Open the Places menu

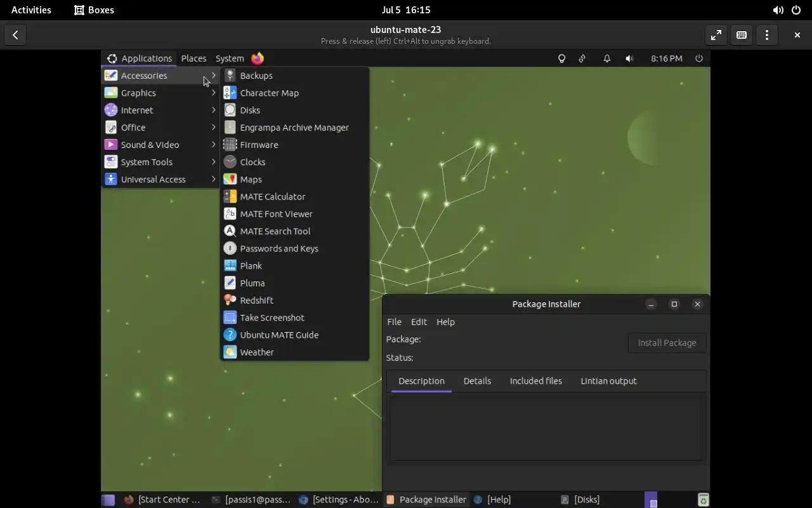(x=193, y=58)
